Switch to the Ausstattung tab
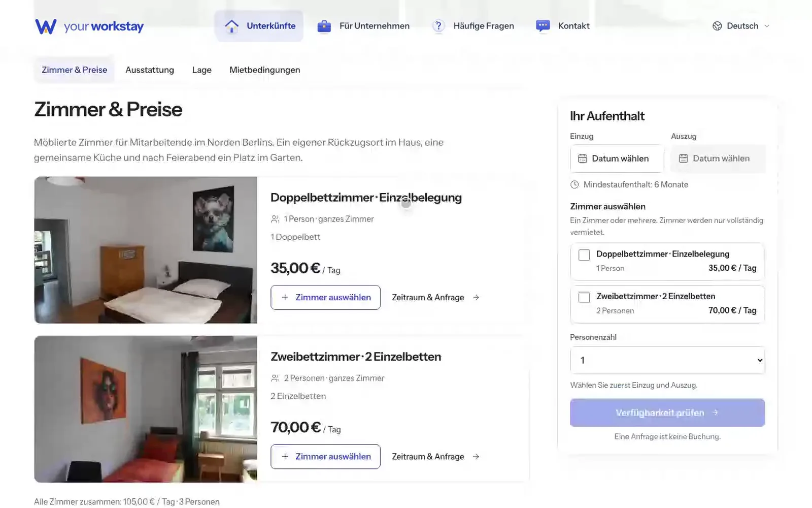Image resolution: width=812 pixels, height=508 pixels. [150, 70]
